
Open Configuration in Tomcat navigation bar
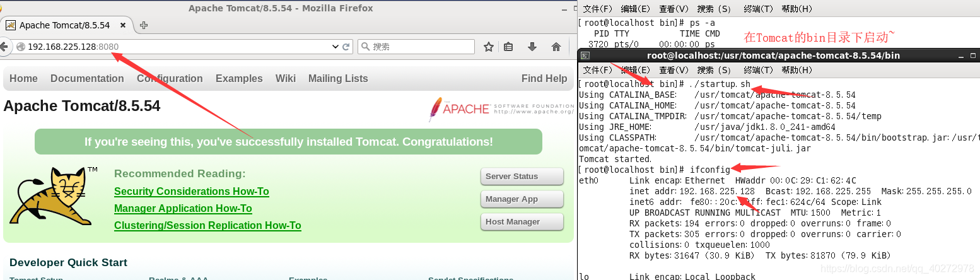[170, 78]
